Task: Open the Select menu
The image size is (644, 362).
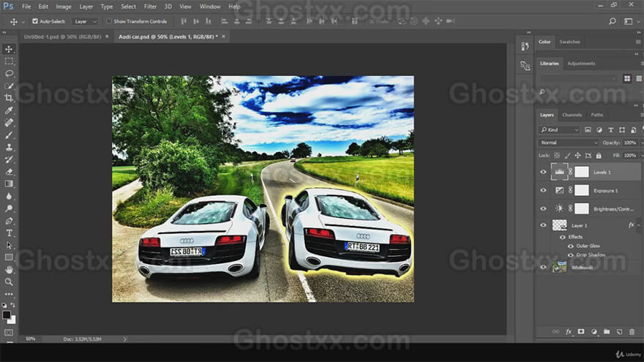Action: coord(128,7)
